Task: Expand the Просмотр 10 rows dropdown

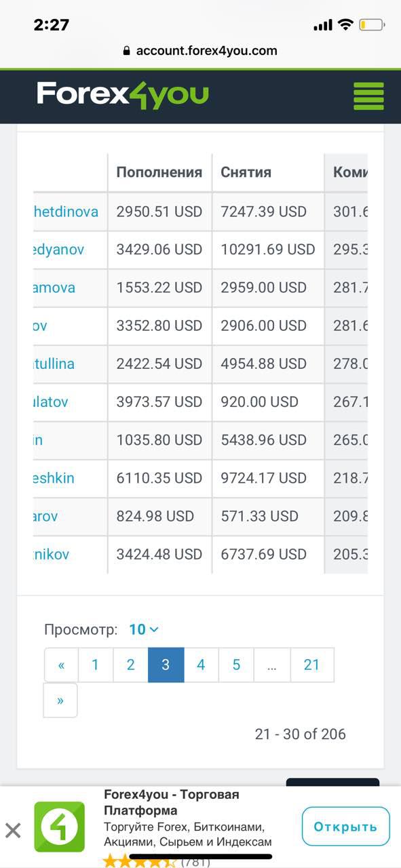Action: [144, 629]
